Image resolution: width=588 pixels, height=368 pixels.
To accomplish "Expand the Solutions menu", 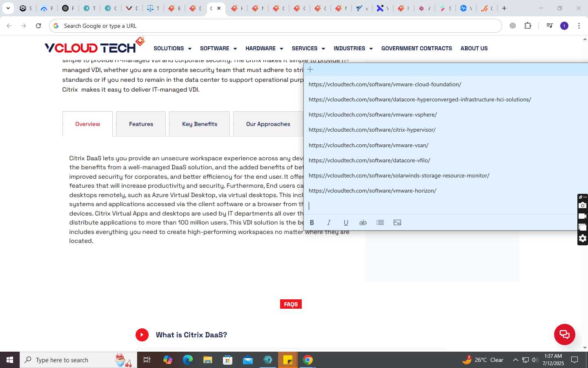I will 172,48.
